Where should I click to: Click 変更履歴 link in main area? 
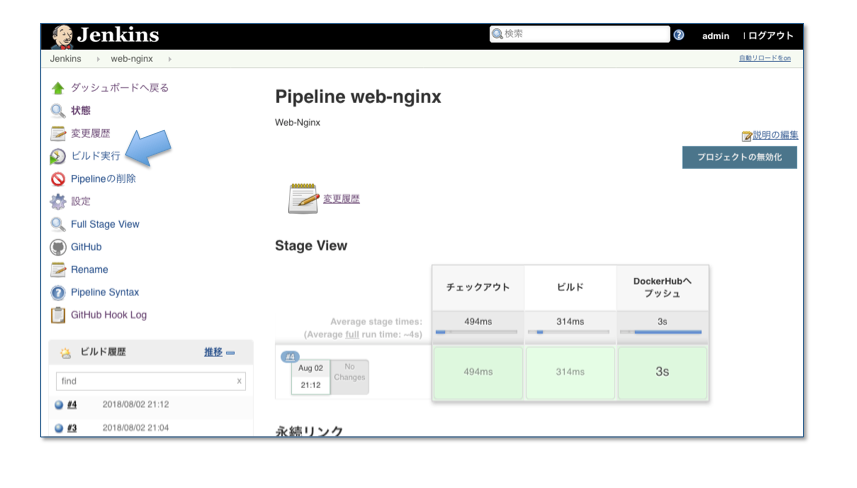(341, 199)
